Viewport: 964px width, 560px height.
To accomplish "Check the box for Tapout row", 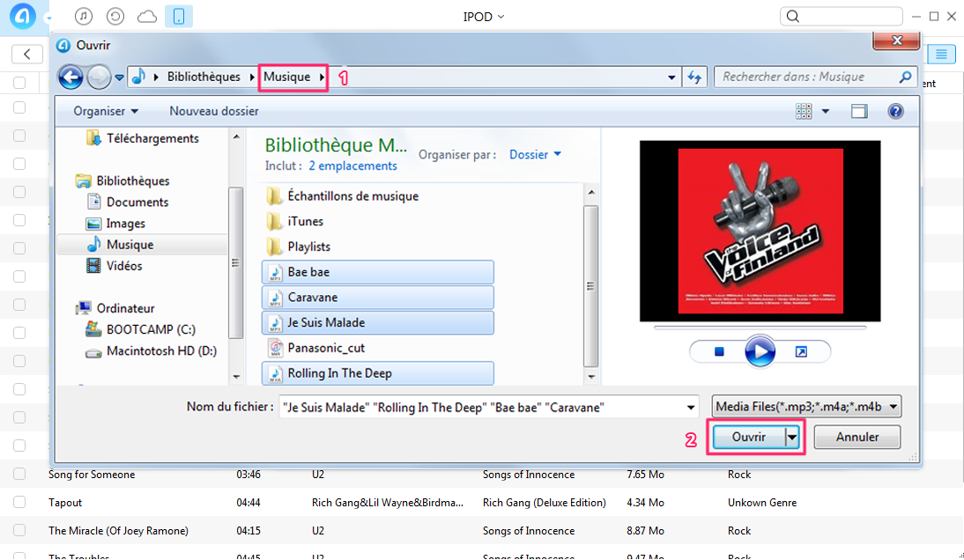I will tap(19, 502).
